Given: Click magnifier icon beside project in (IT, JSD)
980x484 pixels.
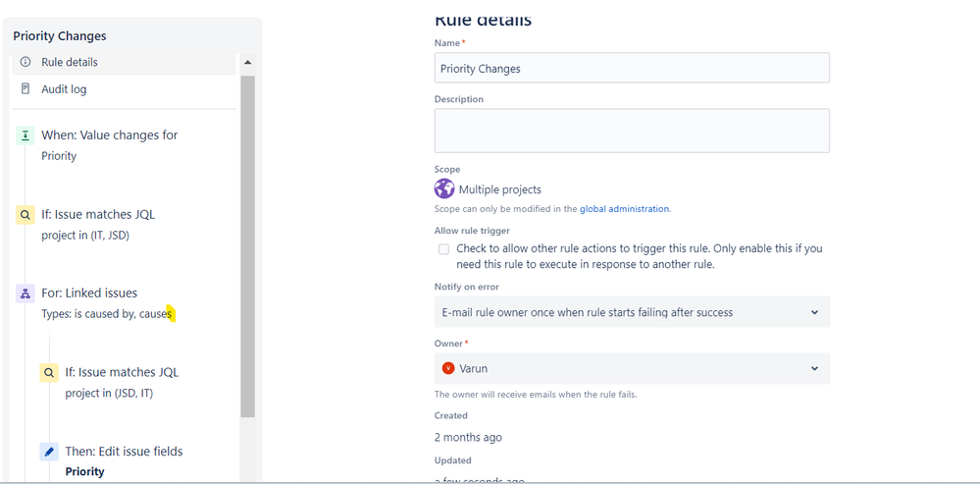Looking at the screenshot, I should pos(25,214).
